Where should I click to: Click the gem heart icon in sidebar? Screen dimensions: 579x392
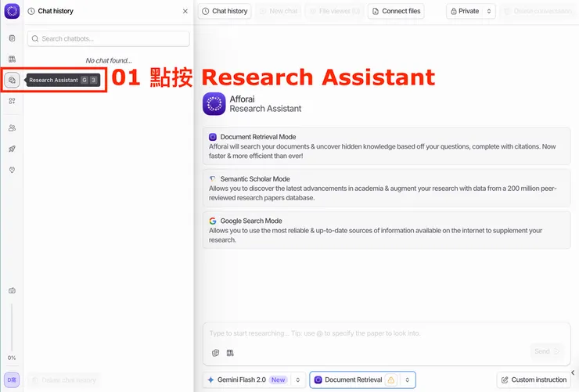coord(12,170)
